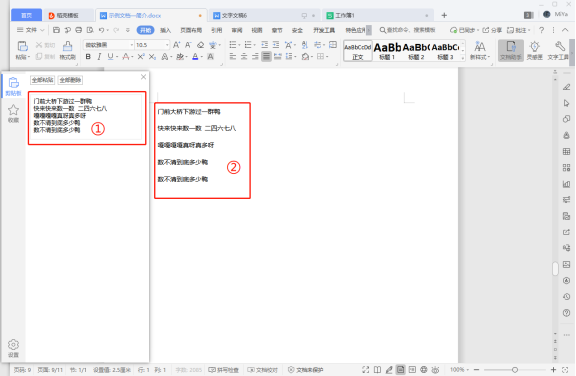The height and width of the screenshot is (376, 576).
Task: Click the clear formatting eraser icon
Action: click(x=201, y=45)
